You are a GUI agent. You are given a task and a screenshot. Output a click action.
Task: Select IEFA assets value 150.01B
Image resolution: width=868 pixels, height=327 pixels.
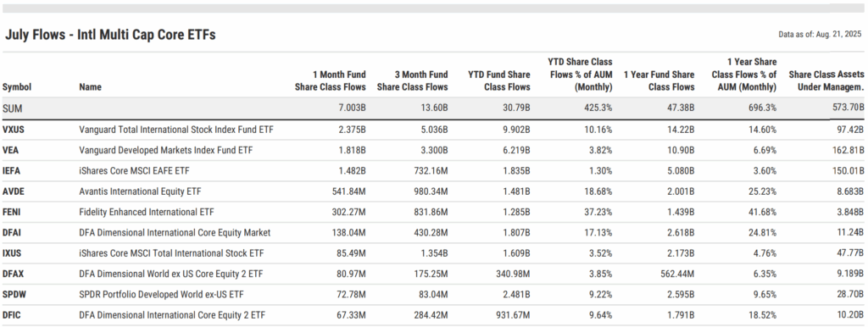click(x=848, y=171)
